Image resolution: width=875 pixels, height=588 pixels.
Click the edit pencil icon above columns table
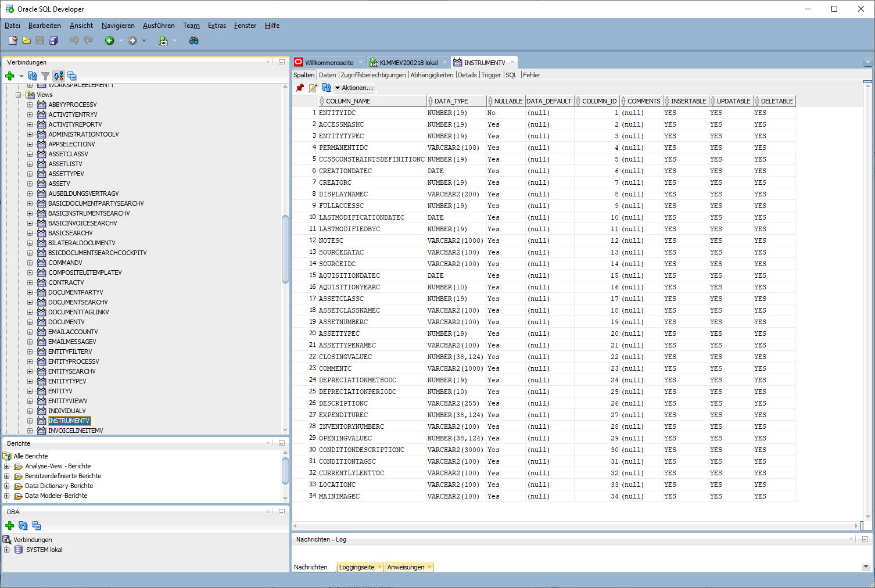coord(313,88)
